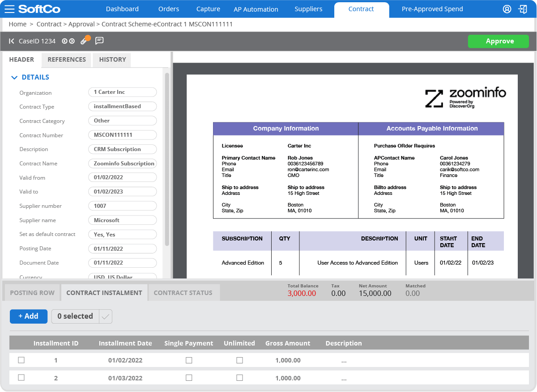Collapse the DETAILS section
The image size is (537, 392).
[14, 77]
